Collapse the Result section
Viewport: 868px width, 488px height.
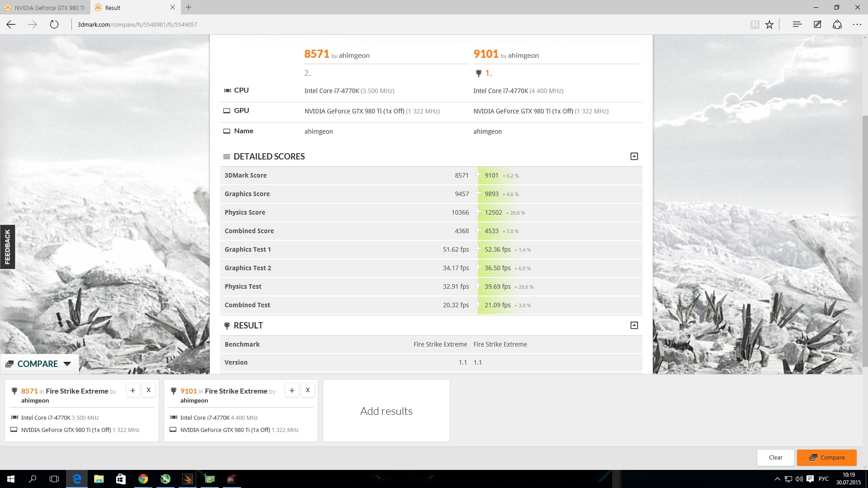pyautogui.click(x=634, y=325)
